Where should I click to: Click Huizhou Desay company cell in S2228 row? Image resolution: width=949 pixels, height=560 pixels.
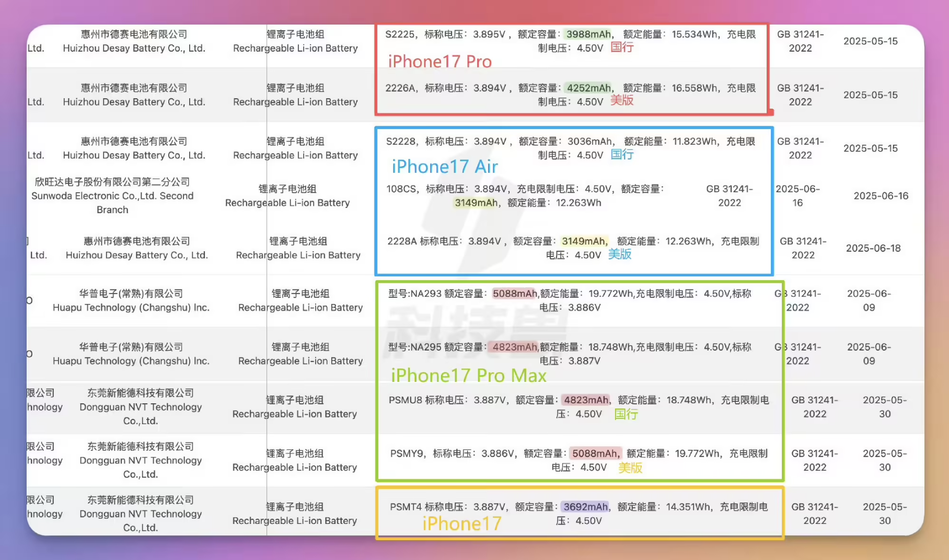[x=134, y=148]
